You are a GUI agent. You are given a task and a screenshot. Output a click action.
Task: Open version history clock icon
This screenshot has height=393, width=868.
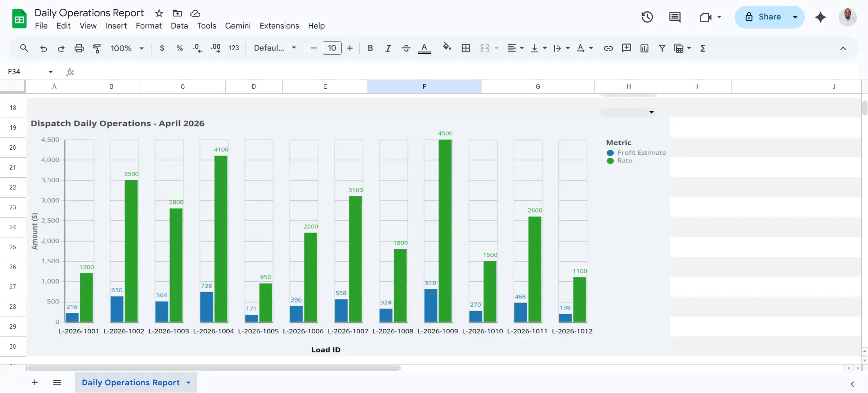(x=647, y=17)
